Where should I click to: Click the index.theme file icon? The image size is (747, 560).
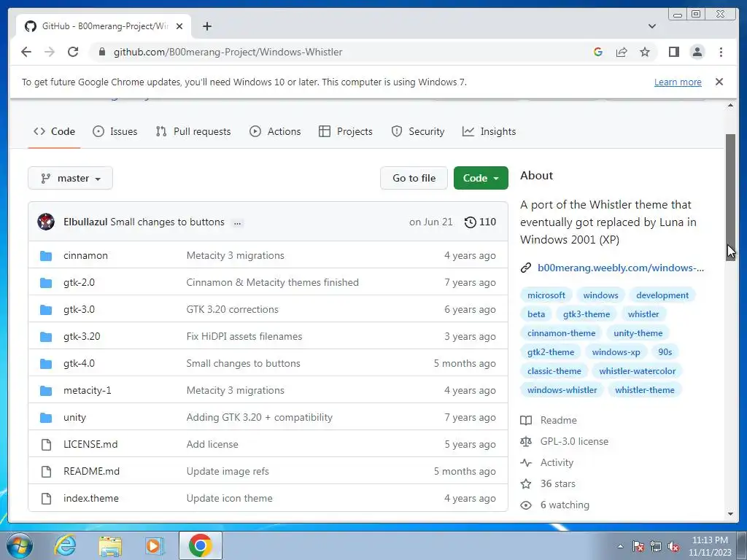(x=46, y=499)
